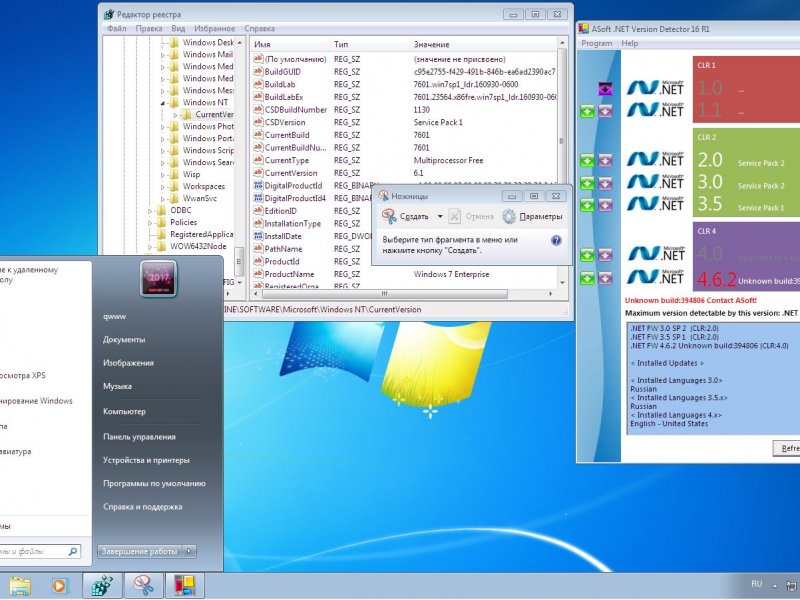Image resolution: width=800 pixels, height=600 pixels.
Task: Open Вид menu in Registry Editor
Action: click(x=178, y=29)
